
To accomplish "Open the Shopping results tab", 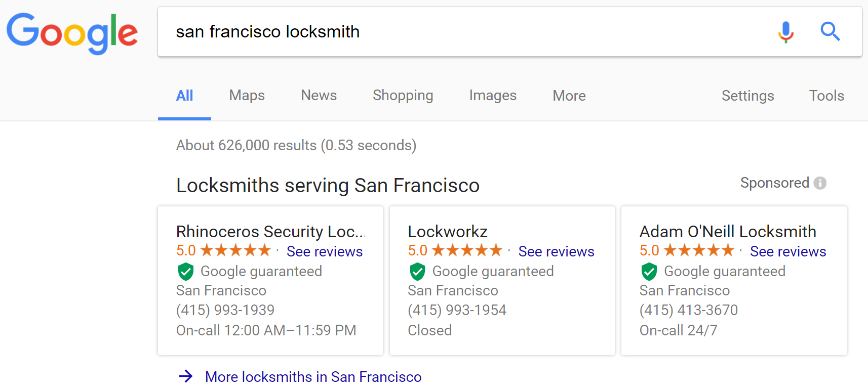I will pyautogui.click(x=403, y=96).
